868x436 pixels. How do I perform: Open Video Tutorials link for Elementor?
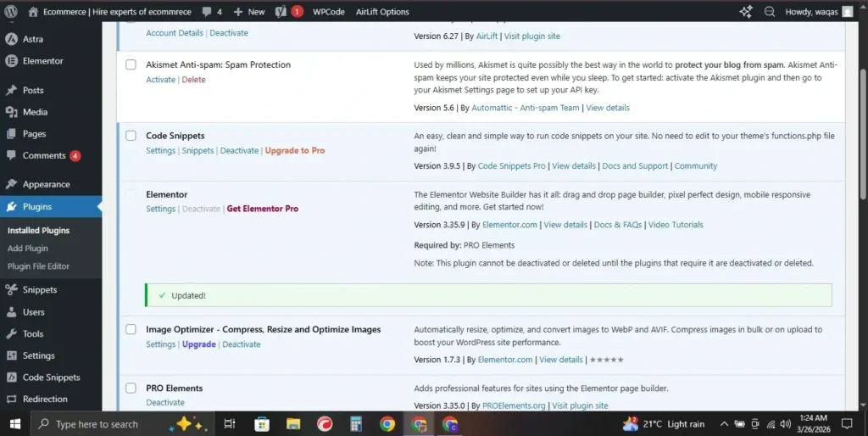point(676,225)
